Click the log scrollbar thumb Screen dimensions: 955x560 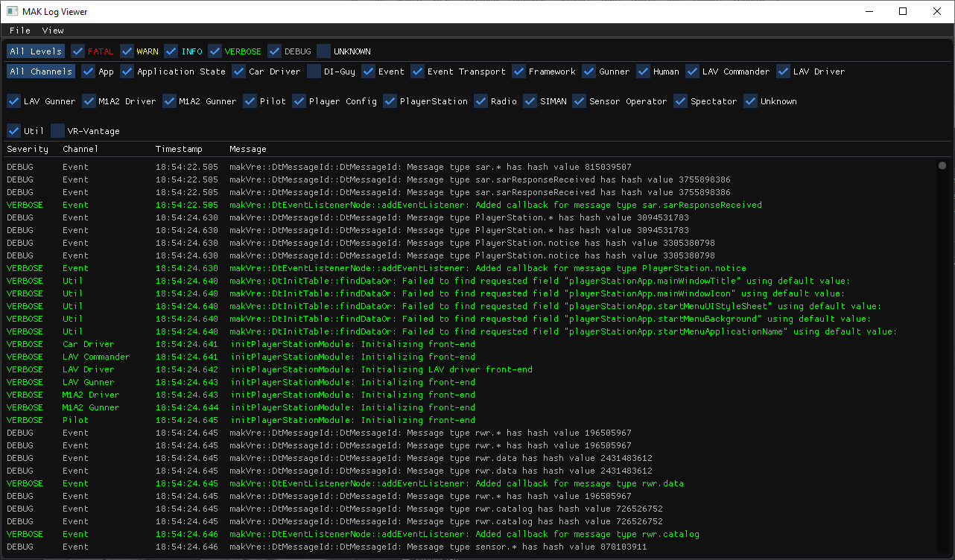[x=942, y=166]
